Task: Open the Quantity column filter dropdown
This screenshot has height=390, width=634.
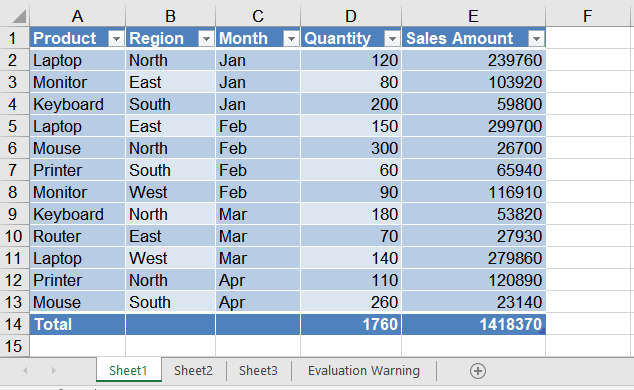Action: click(x=392, y=39)
